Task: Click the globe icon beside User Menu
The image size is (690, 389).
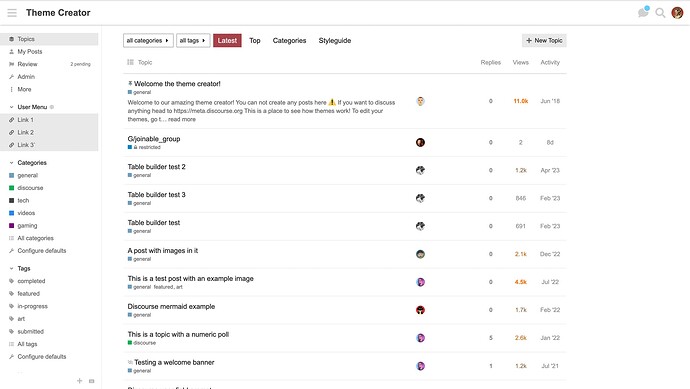Action: pos(52,107)
